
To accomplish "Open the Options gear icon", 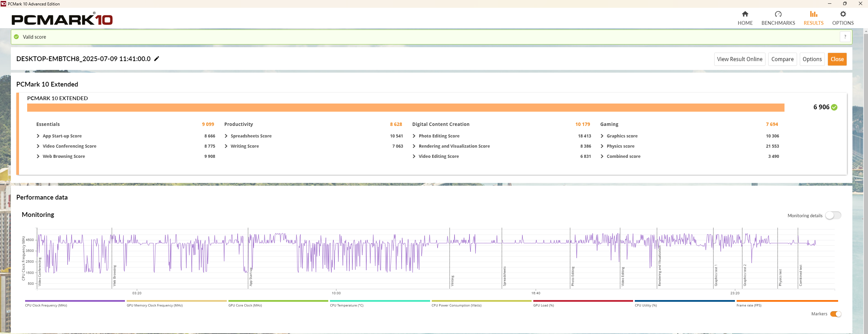I will pos(843,14).
